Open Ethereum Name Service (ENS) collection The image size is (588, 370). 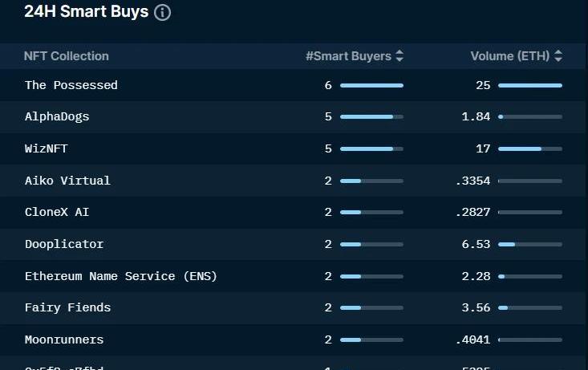point(121,276)
